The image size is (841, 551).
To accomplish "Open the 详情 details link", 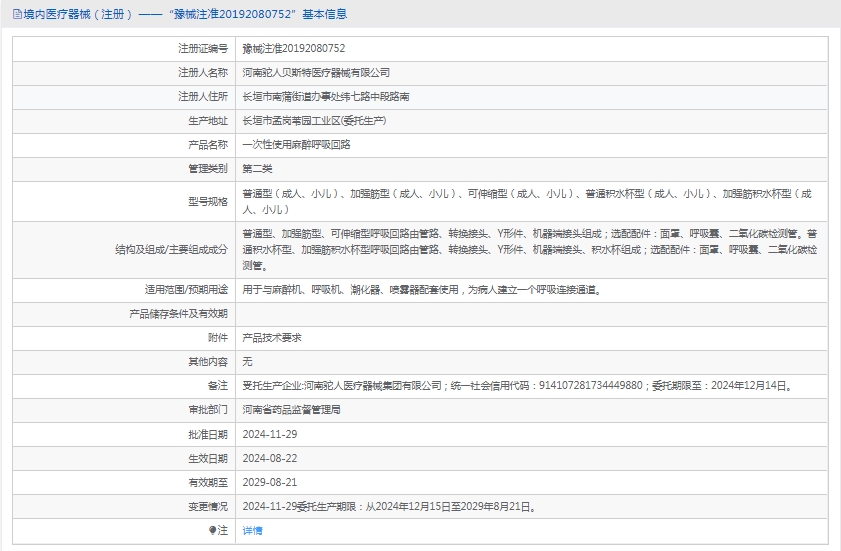I will click(x=252, y=531).
